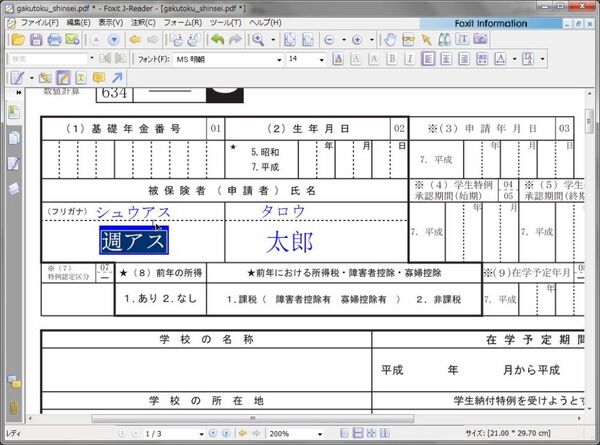Open the 注釈(C) menu
The image size is (600, 445).
[143, 23]
